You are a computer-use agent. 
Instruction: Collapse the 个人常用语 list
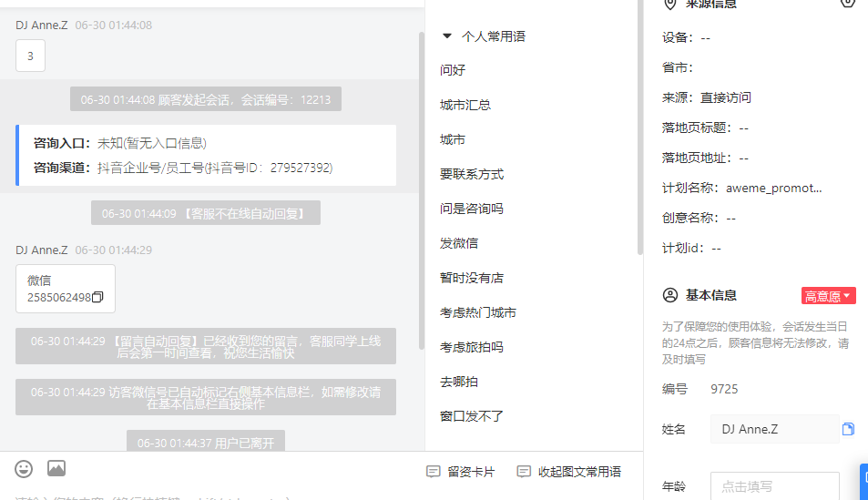(x=446, y=36)
